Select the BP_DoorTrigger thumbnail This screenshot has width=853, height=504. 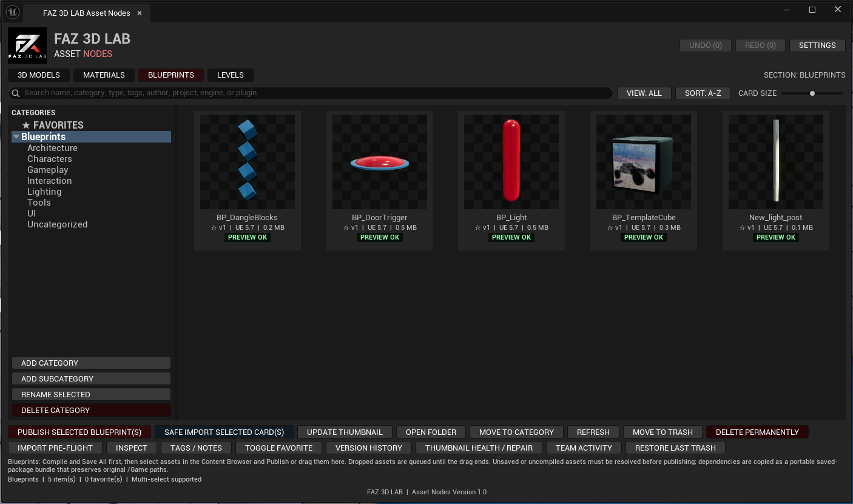[x=380, y=162]
